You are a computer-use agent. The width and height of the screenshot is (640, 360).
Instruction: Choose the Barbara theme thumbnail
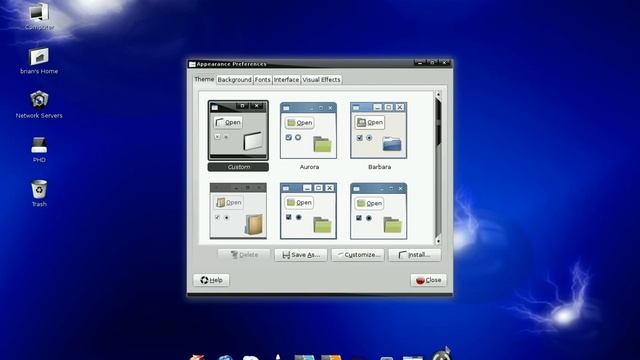(379, 131)
